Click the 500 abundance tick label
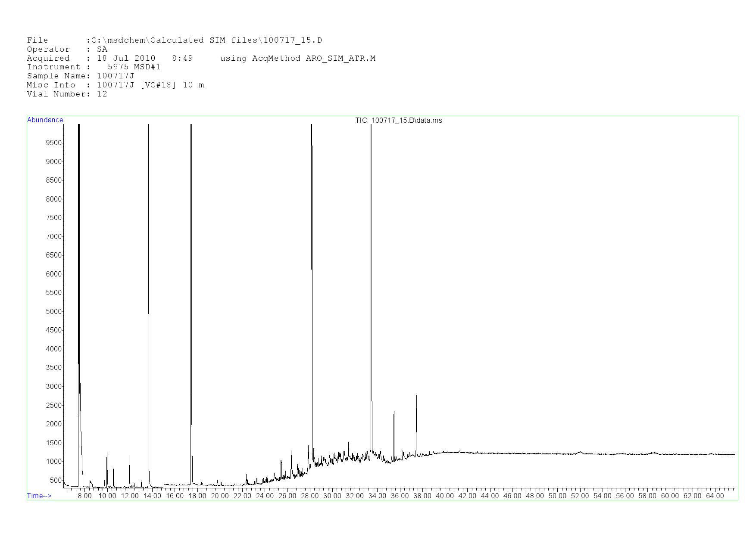Screen dimensions: 756x534 pos(55,481)
